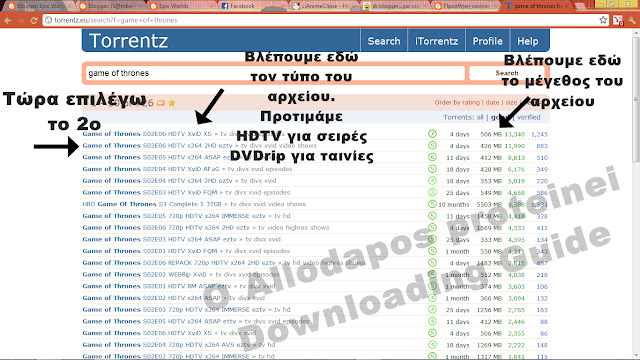Open Game of Thrones S02E01 HDTV RM ASAP eztv
The image size is (640, 360).
tap(157, 286)
